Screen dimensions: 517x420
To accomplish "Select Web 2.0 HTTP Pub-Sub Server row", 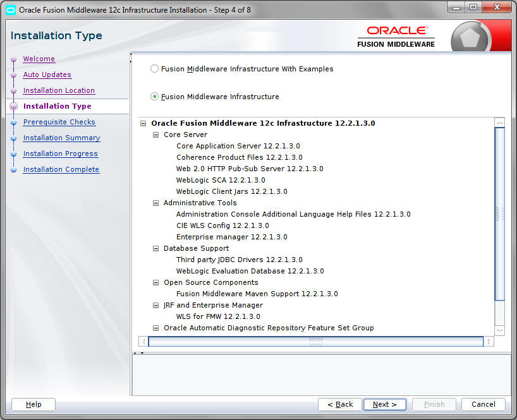I will pos(250,169).
